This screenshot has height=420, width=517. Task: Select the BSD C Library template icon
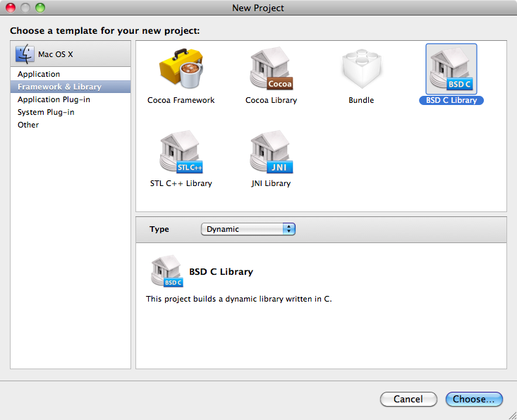pyautogui.click(x=451, y=69)
